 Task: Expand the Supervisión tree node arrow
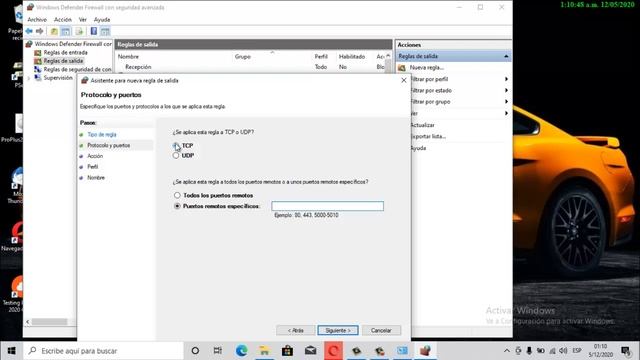pyautogui.click(x=29, y=78)
